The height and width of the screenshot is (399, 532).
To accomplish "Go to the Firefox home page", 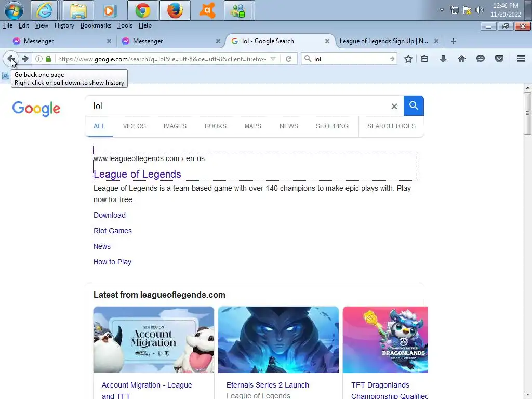I will 461,59.
